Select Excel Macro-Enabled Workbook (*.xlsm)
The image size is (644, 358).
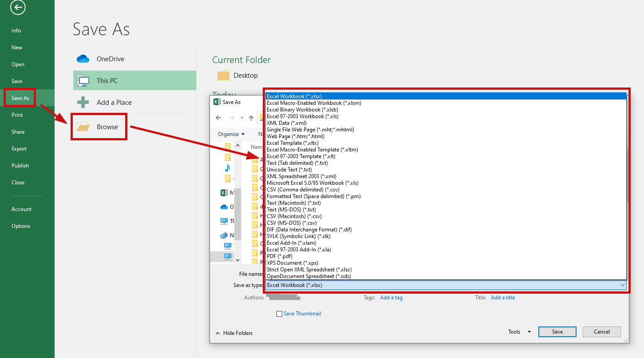click(446, 103)
